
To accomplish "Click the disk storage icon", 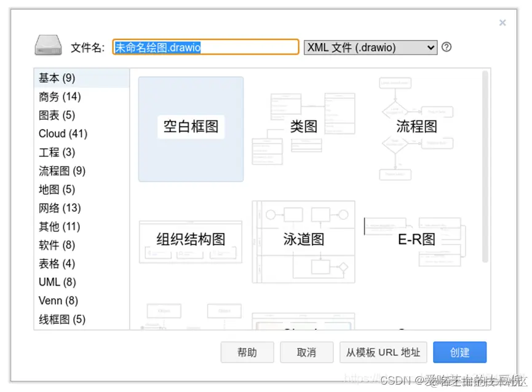I will [48, 45].
